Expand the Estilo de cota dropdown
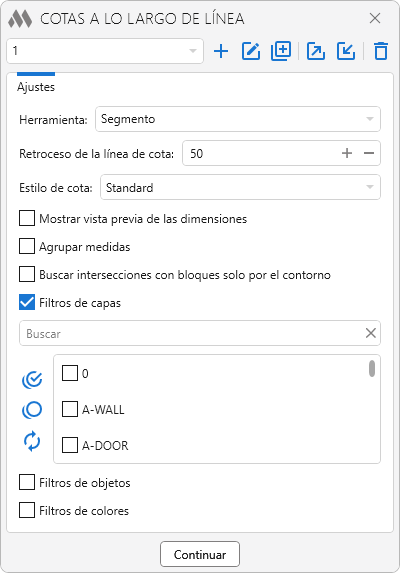 (240, 187)
